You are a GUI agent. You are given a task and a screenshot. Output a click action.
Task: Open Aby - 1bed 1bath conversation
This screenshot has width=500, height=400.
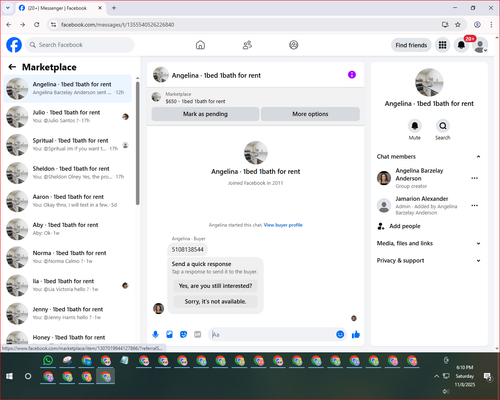pos(68,229)
